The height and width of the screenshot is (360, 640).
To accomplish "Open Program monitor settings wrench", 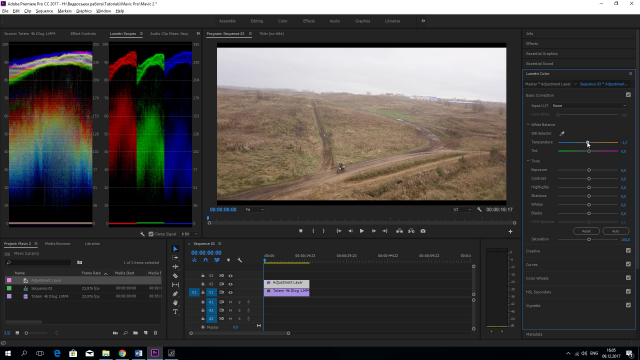I will tap(480, 209).
